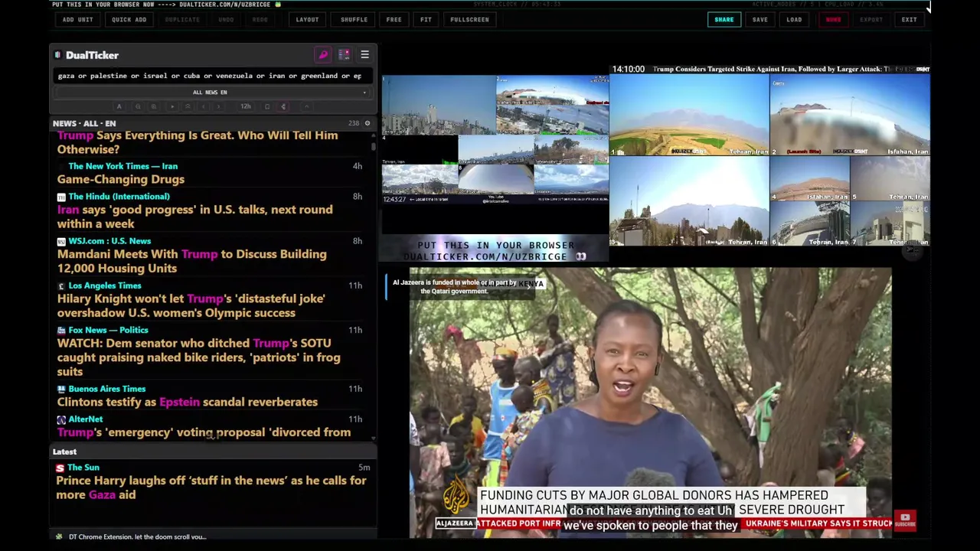Click The Hindu source icon
Viewport: 980px width, 551px height.
(x=61, y=197)
